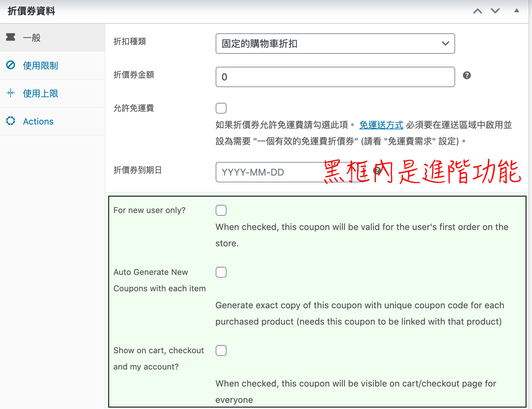
Task: Move 折價券資料 panel down with chevron
Action: 495,11
